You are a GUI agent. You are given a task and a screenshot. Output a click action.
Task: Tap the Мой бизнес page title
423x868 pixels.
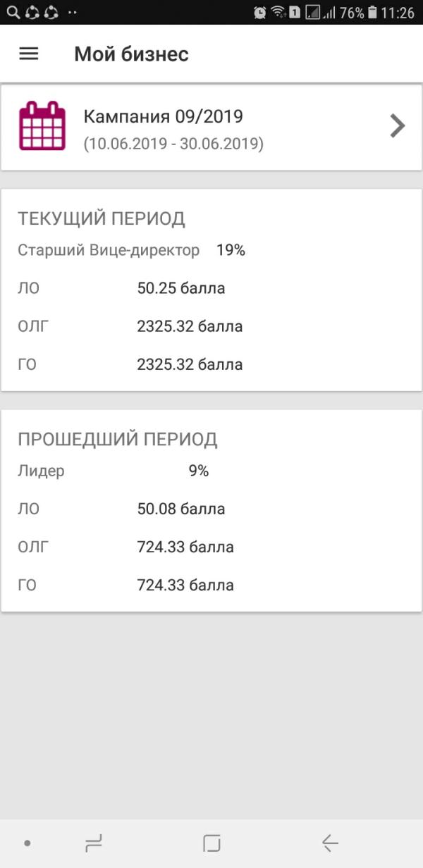(131, 54)
